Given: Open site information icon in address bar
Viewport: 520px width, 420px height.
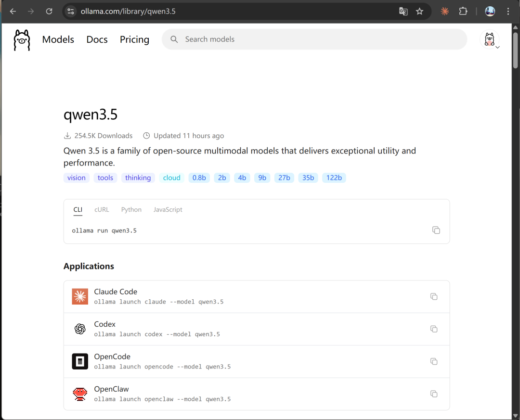Looking at the screenshot, I should click(x=71, y=11).
